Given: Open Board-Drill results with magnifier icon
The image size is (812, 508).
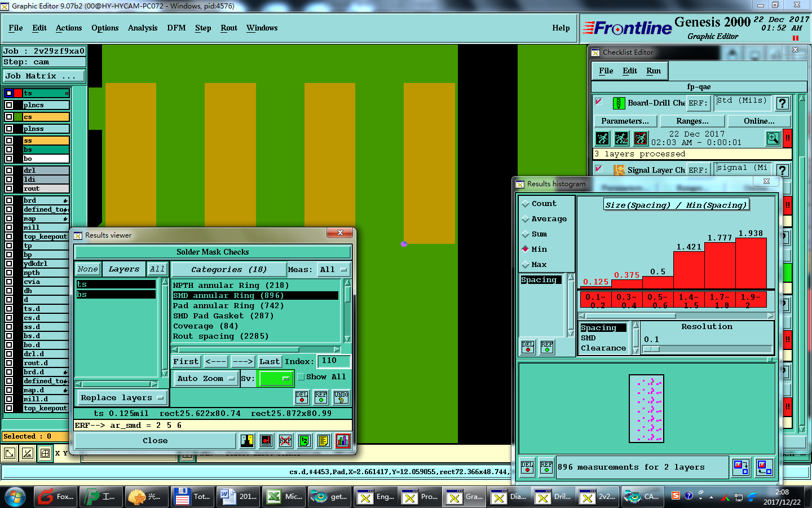Looking at the screenshot, I should tap(773, 138).
